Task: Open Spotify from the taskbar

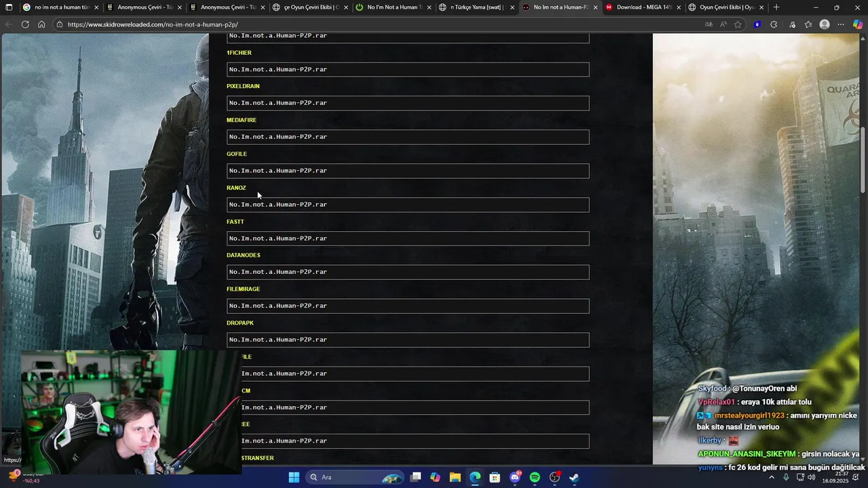Action: point(534,477)
